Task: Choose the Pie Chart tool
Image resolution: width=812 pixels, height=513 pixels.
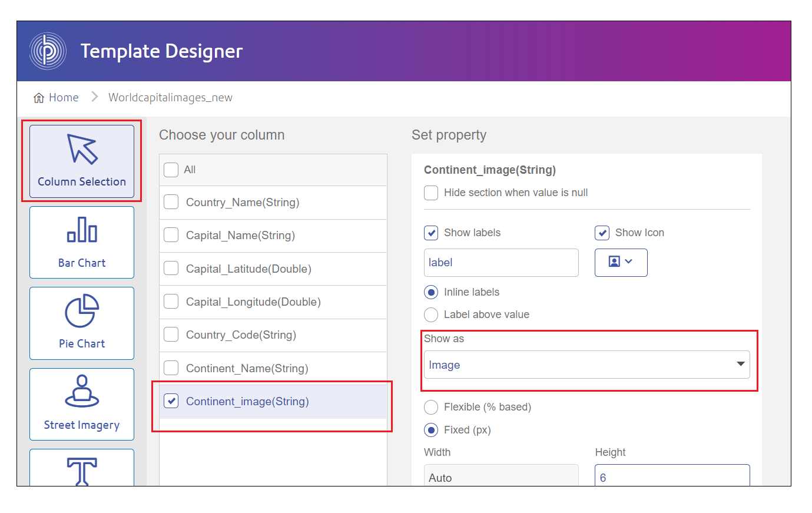Action: pos(82,323)
